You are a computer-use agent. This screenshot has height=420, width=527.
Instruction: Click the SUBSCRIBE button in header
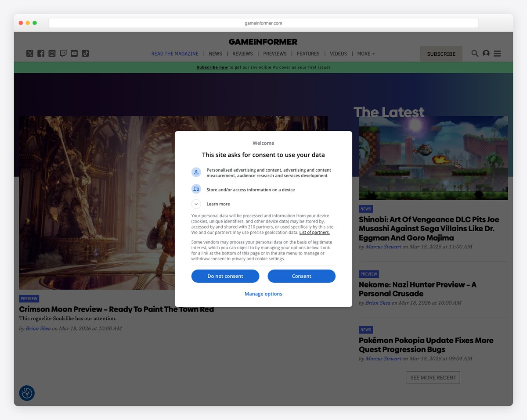[x=441, y=54]
